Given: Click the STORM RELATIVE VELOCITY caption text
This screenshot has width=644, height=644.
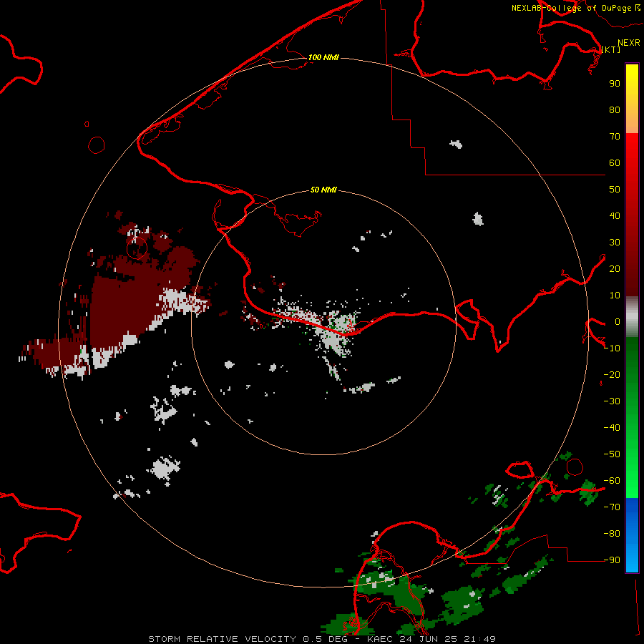Looking at the screenshot, I should click(x=222, y=639).
